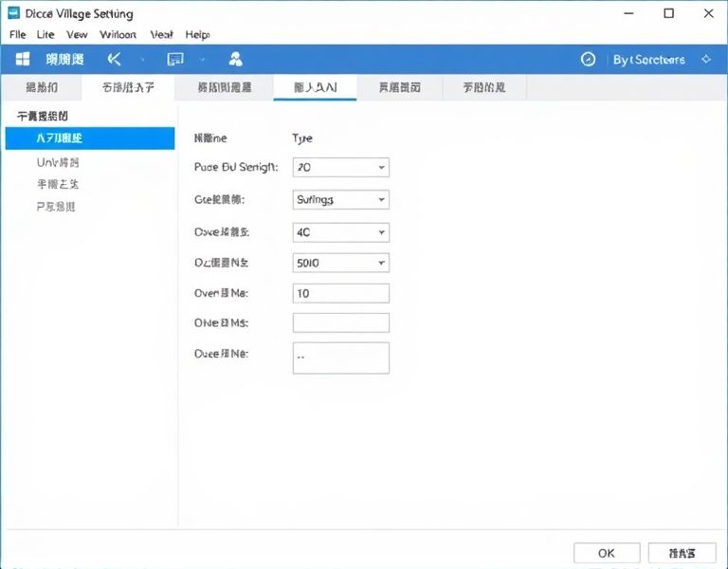
Task: Click the small arrow after the back icon
Action: point(142,60)
